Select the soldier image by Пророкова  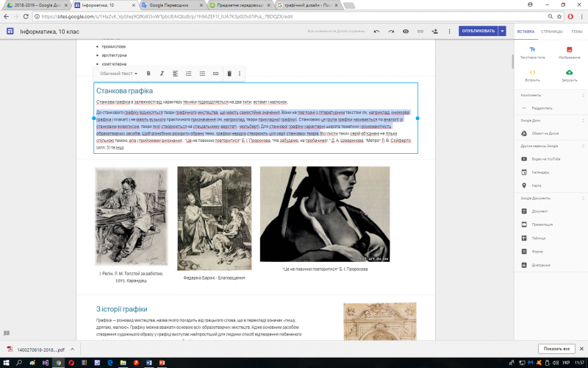[325, 214]
